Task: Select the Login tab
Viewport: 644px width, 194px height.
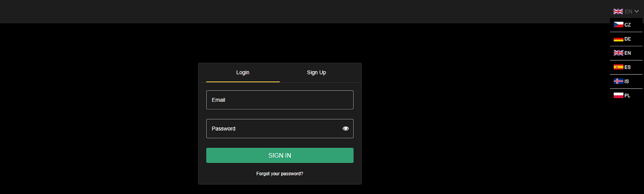Action: click(243, 72)
